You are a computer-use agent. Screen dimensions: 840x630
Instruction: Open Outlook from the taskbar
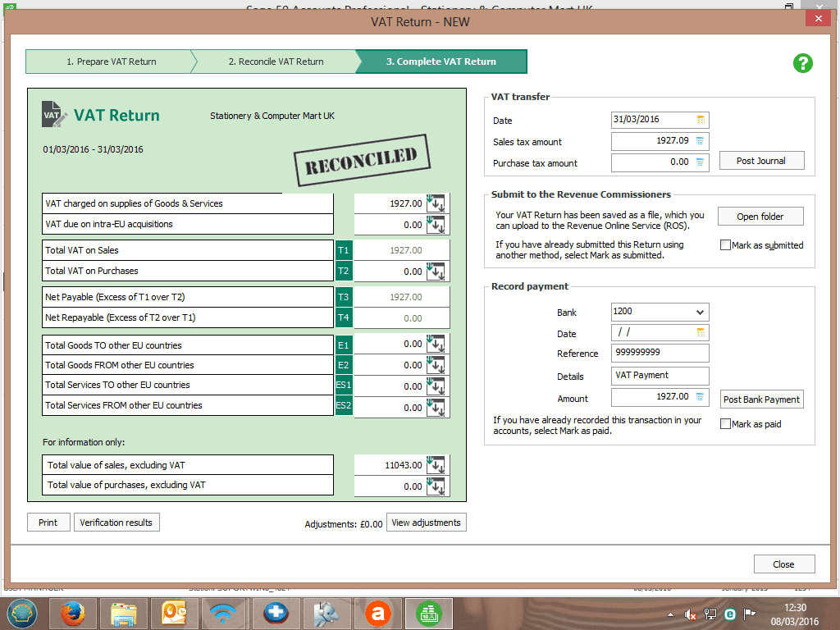174,614
